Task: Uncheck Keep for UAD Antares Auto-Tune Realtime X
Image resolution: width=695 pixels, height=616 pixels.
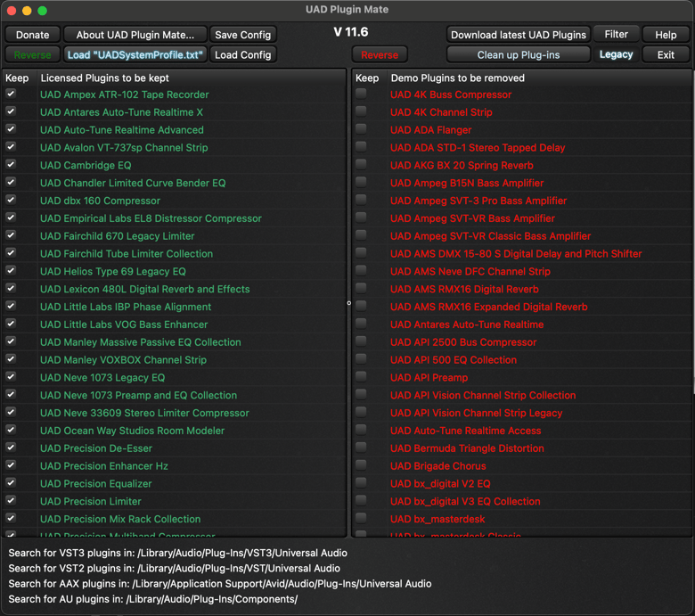Action: click(x=11, y=111)
